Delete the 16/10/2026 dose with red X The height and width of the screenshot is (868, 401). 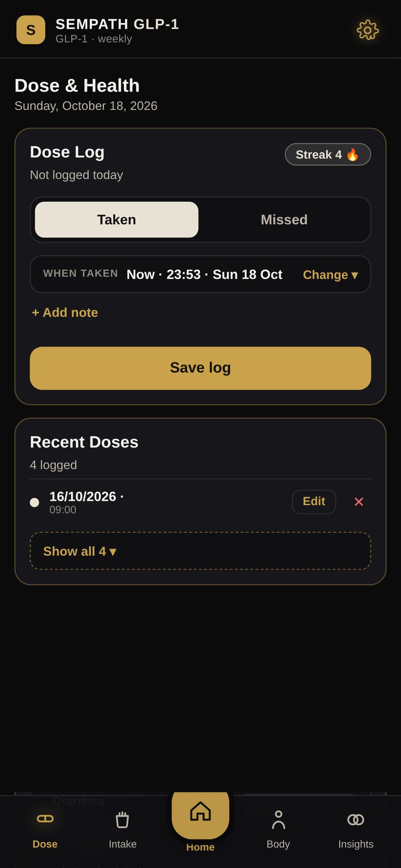pyautogui.click(x=359, y=502)
